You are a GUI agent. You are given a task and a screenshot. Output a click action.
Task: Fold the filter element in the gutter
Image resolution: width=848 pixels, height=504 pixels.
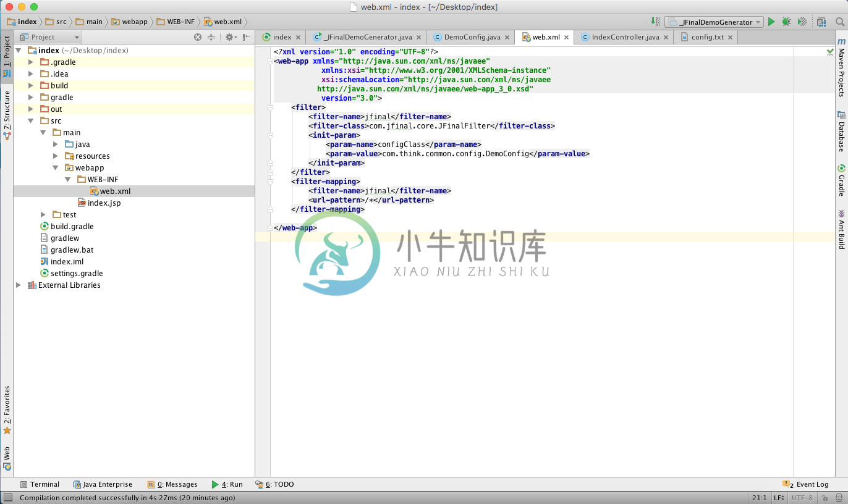tap(270, 107)
